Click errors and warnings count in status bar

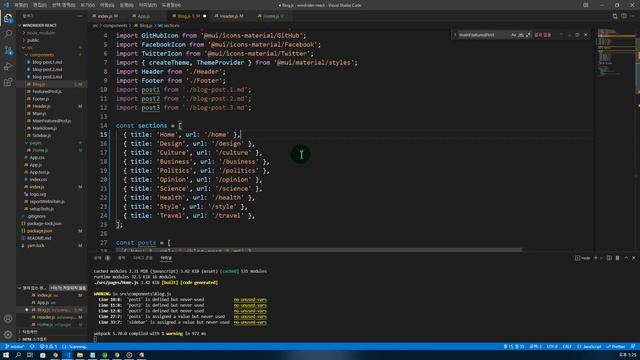click(48, 347)
